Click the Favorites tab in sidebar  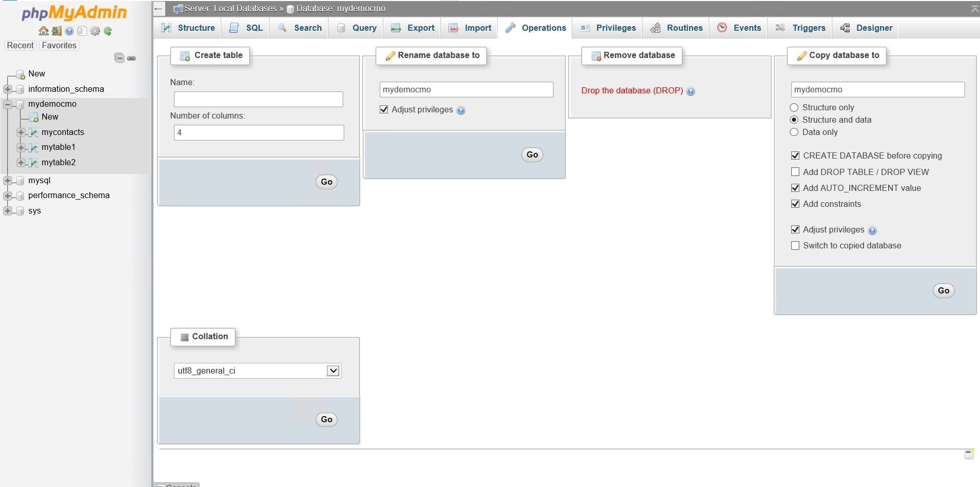pyautogui.click(x=58, y=45)
